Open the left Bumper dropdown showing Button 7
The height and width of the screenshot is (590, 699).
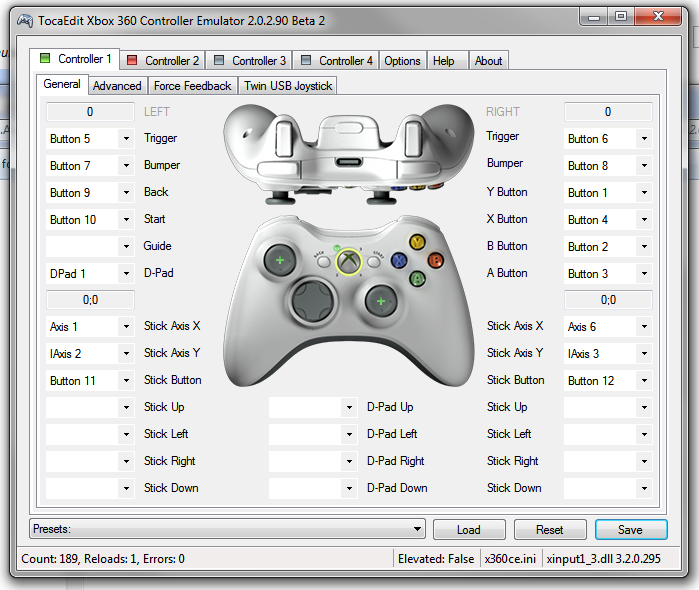[90, 165]
